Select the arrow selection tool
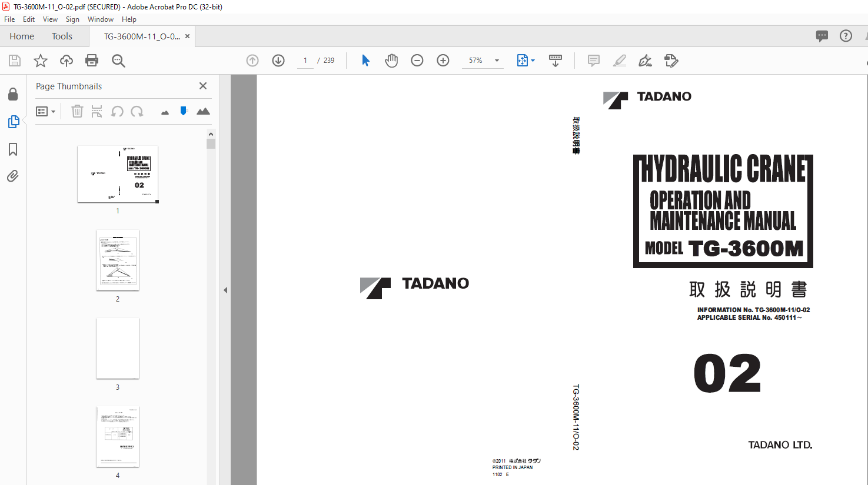868x485 pixels. pyautogui.click(x=365, y=61)
